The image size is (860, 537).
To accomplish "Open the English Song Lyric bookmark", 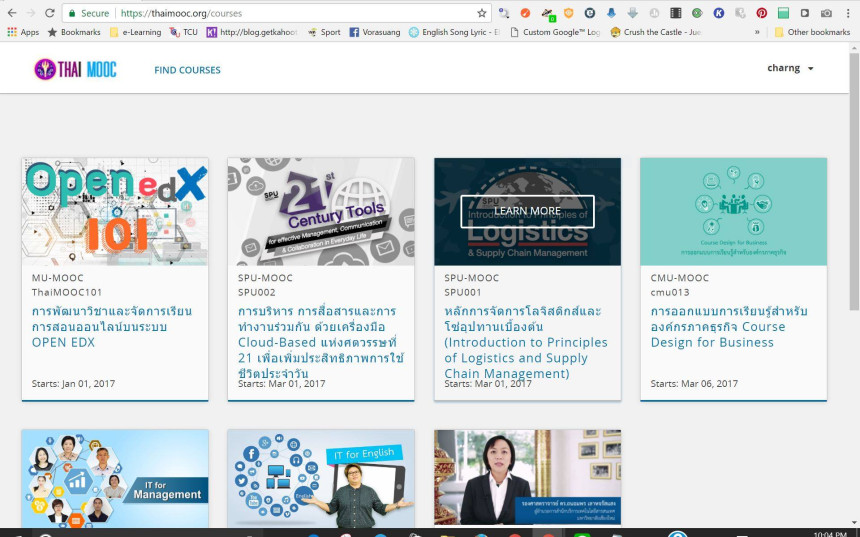I will [454, 32].
